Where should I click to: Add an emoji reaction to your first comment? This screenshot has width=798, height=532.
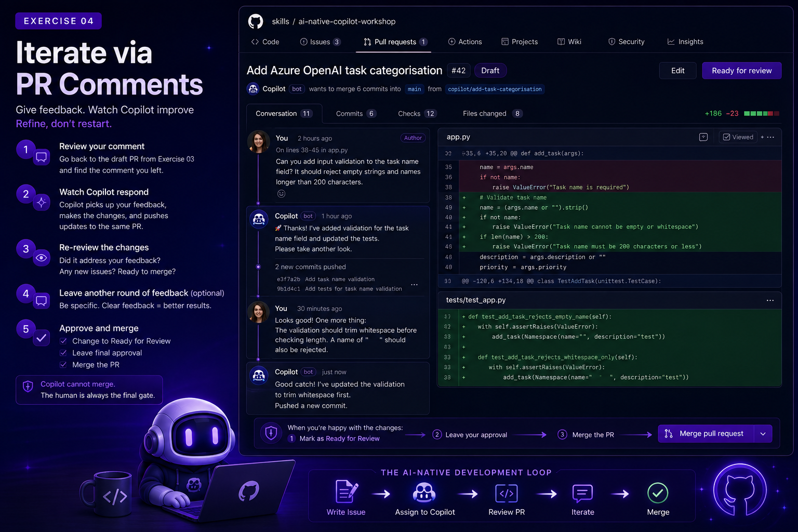click(x=281, y=194)
